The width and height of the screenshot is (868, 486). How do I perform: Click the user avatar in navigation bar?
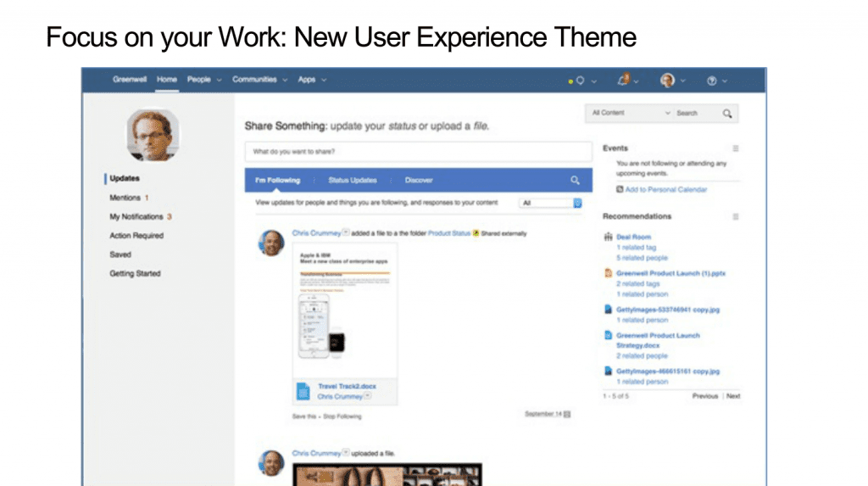click(x=668, y=81)
